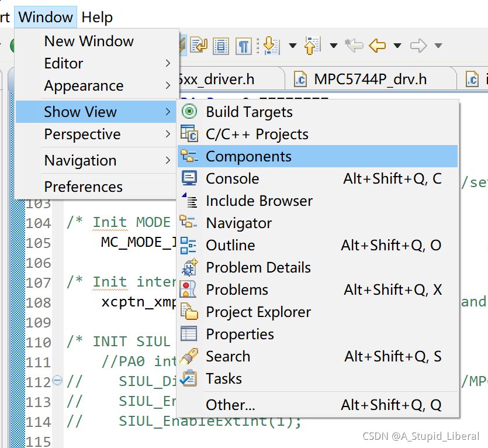Click the Include Browser icon
Screen dimensions: 488x448
point(189,201)
